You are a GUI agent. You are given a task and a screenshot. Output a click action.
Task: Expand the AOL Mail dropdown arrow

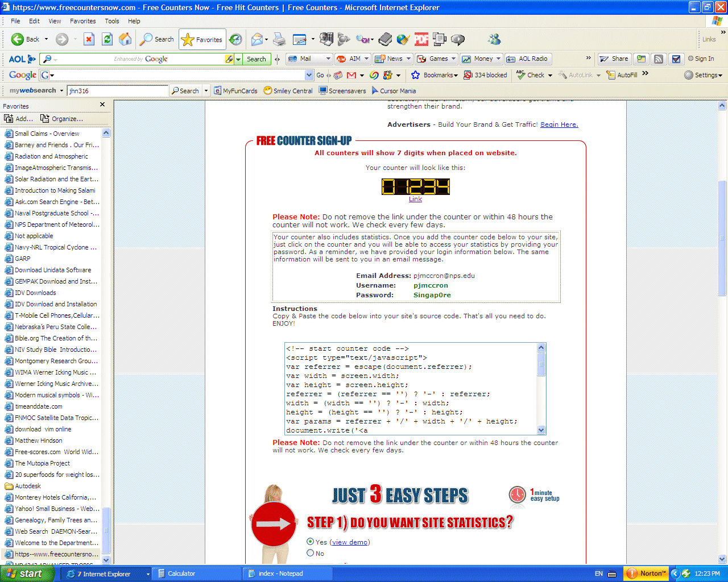click(328, 59)
